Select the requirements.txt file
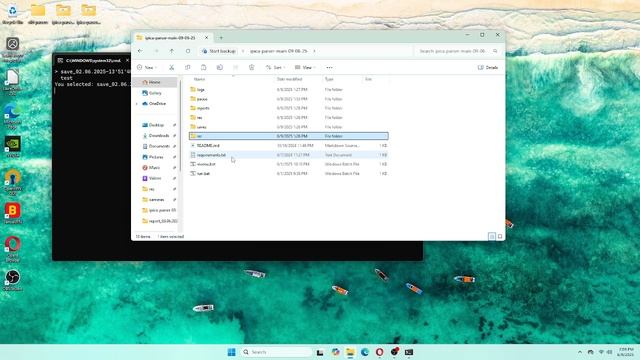640x360 pixels. (289, 155)
